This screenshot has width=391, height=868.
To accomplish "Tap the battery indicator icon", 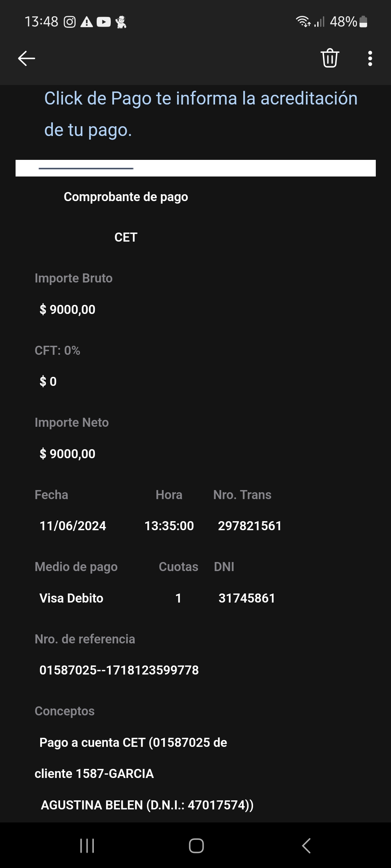I will click(x=363, y=22).
